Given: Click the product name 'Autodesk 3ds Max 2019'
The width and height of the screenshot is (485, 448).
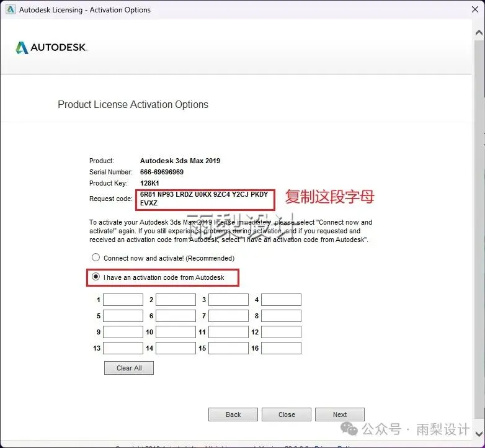Looking at the screenshot, I should pos(180,161).
